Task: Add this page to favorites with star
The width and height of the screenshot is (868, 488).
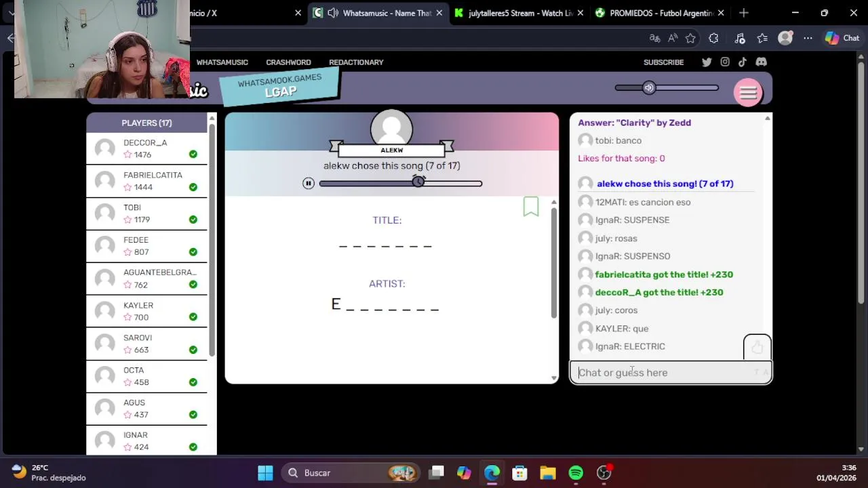Action: (x=690, y=38)
